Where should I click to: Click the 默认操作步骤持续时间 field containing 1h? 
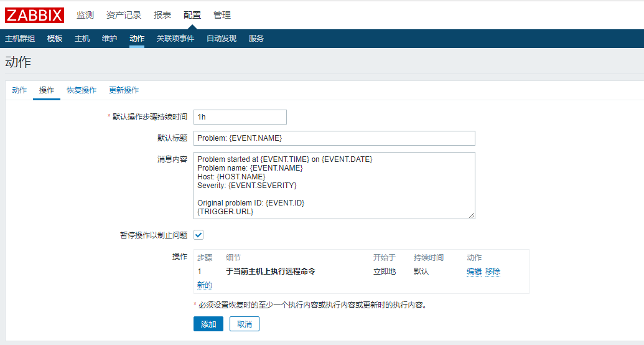tap(240, 117)
